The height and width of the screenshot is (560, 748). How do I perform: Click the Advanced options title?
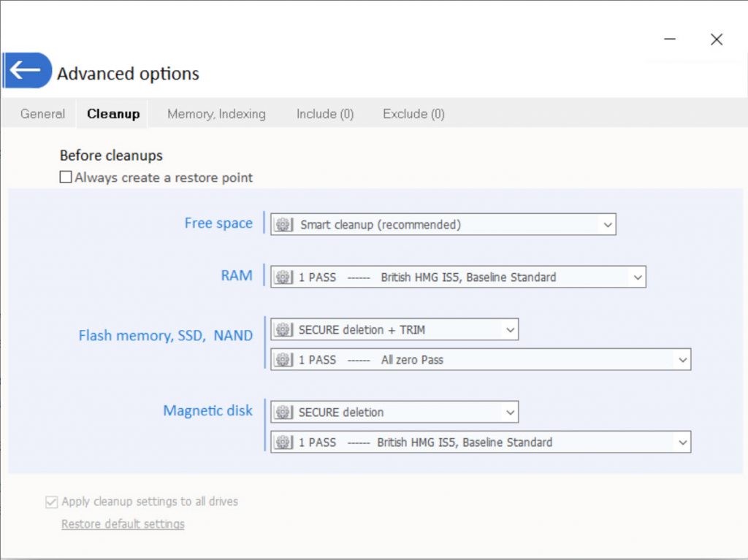[x=128, y=74]
